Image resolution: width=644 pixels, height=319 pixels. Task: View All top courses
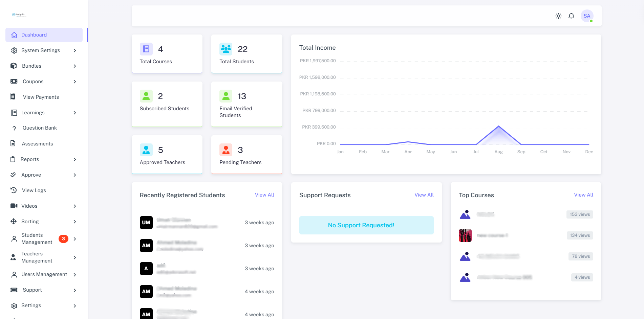coord(583,195)
